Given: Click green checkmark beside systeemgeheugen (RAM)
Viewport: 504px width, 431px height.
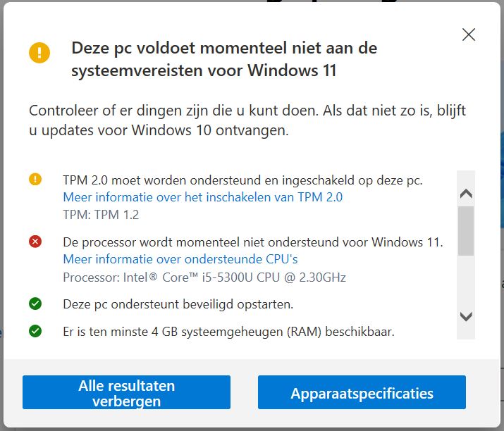Looking at the screenshot, I should 35,330.
